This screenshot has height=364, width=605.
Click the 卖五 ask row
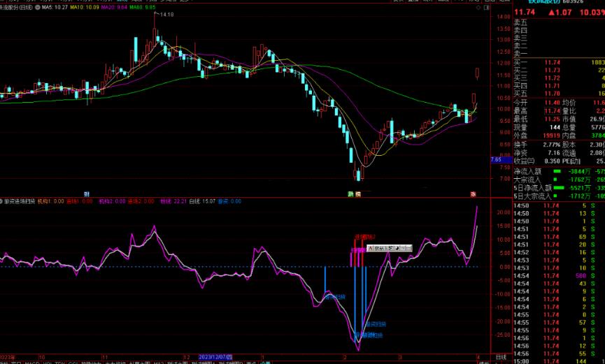tap(559, 23)
